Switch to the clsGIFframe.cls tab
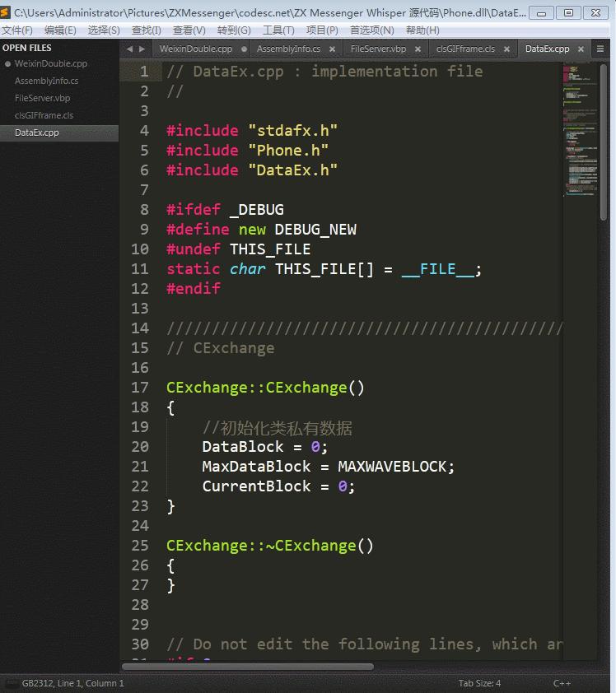The height and width of the screenshot is (693, 616). coord(465,49)
